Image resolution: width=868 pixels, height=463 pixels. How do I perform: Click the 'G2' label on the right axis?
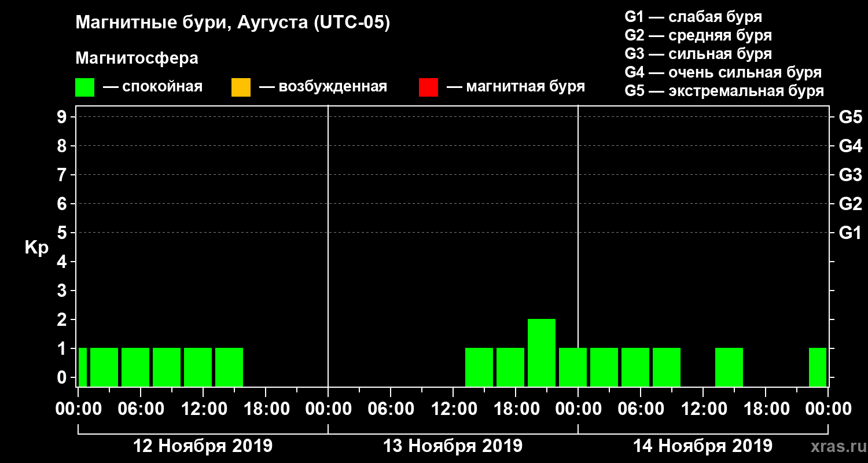click(x=850, y=204)
